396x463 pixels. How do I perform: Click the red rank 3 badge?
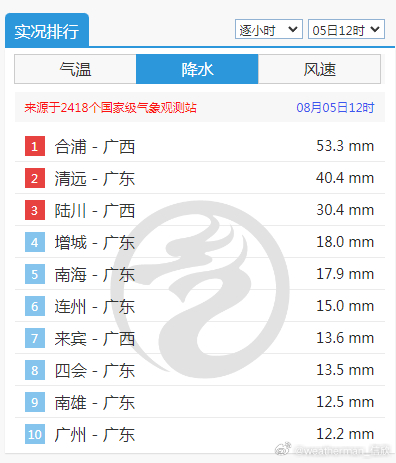tap(35, 210)
